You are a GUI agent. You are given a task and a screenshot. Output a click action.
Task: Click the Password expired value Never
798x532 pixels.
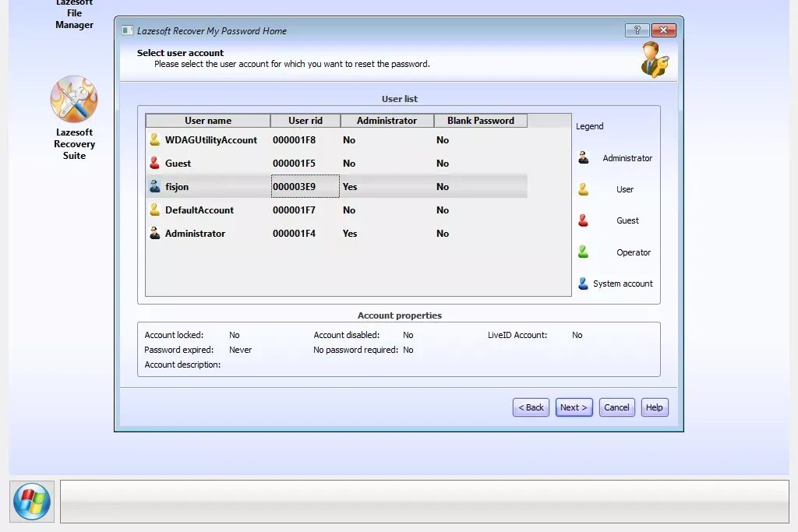[240, 350]
